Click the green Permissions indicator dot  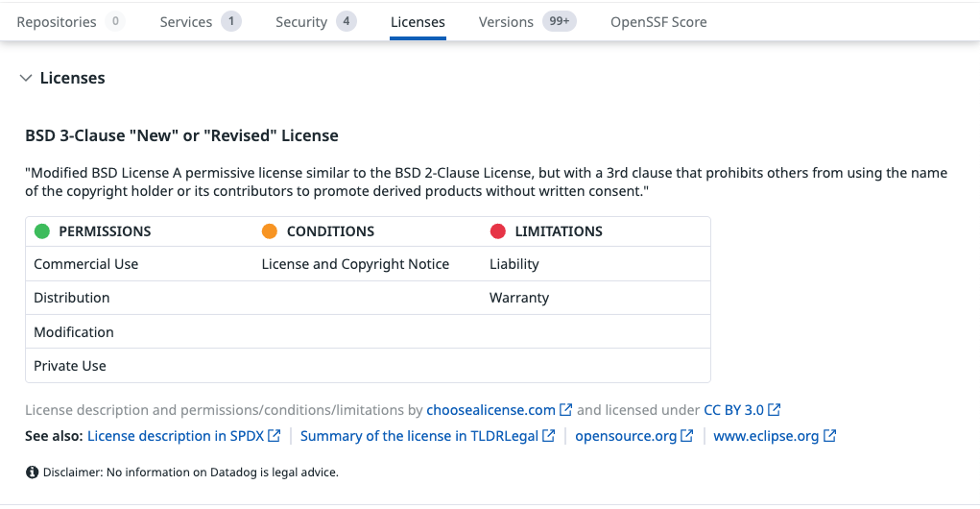42,231
